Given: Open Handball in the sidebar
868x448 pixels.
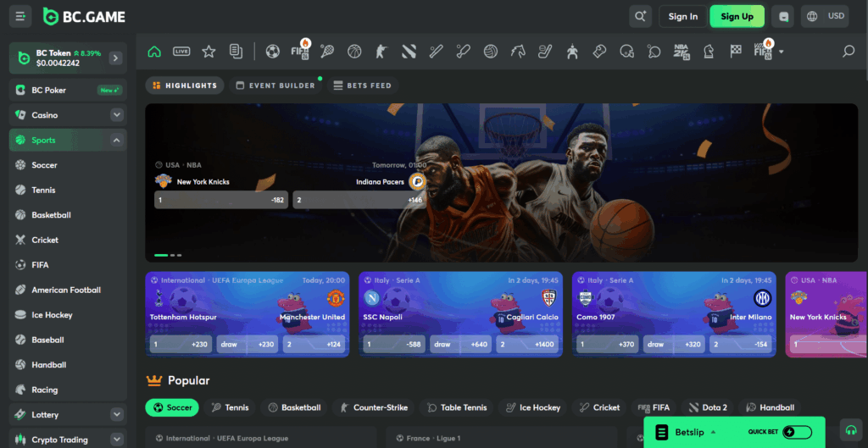Looking at the screenshot, I should pos(68,365).
